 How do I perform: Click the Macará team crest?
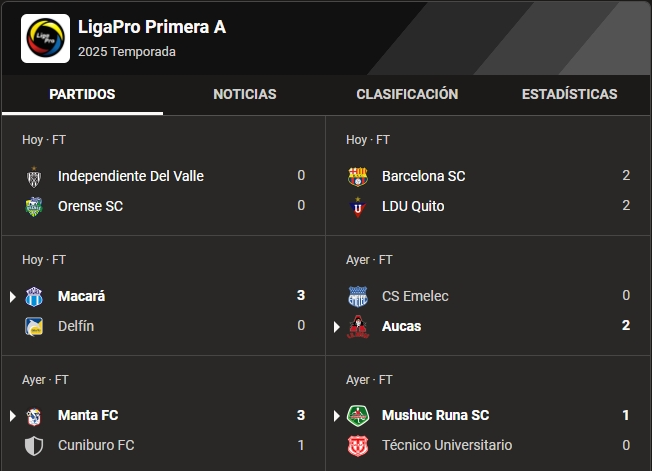tap(34, 296)
